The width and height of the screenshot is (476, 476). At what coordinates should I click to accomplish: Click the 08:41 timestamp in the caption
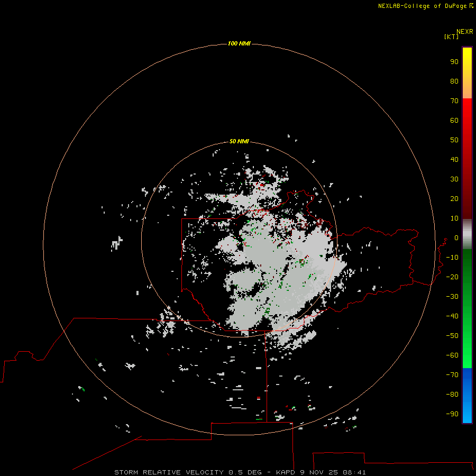click(354, 472)
